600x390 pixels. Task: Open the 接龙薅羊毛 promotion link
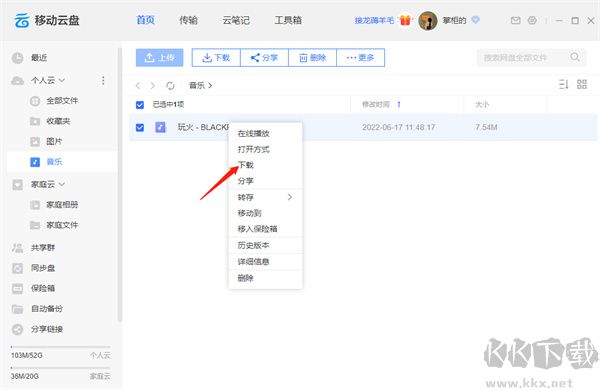click(x=374, y=20)
